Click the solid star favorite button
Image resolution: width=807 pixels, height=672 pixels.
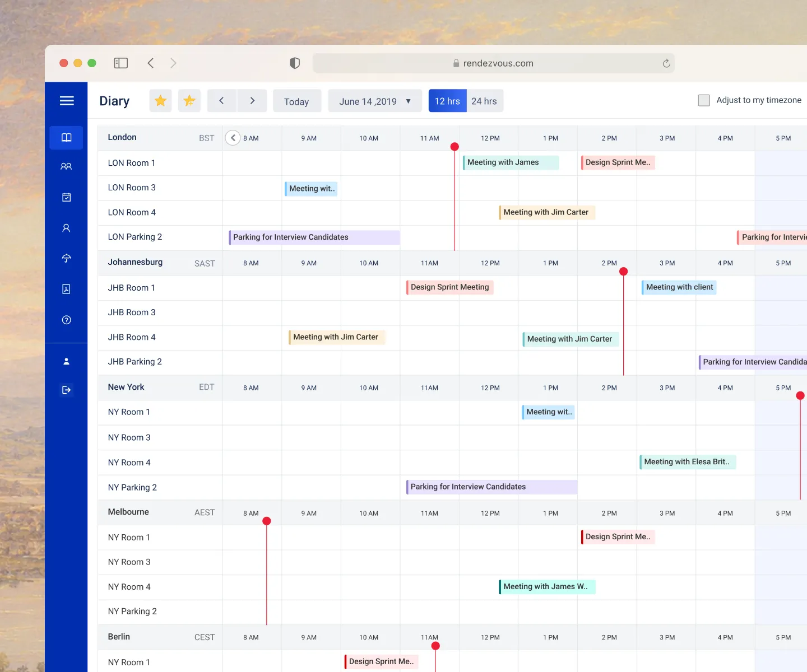pyautogui.click(x=160, y=101)
